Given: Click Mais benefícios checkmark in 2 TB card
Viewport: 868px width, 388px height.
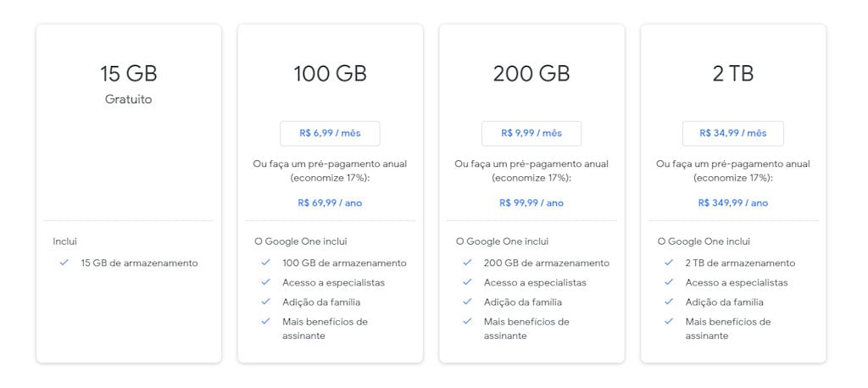Looking at the screenshot, I should click(x=669, y=321).
